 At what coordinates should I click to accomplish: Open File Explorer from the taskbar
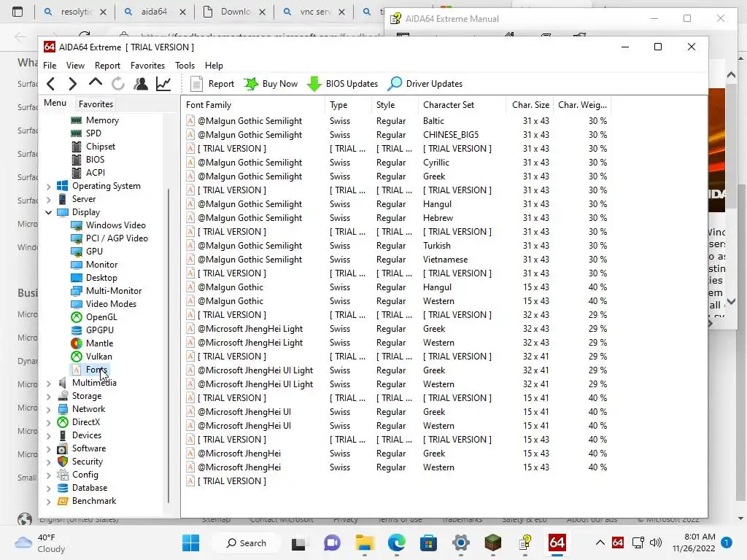[x=365, y=542]
